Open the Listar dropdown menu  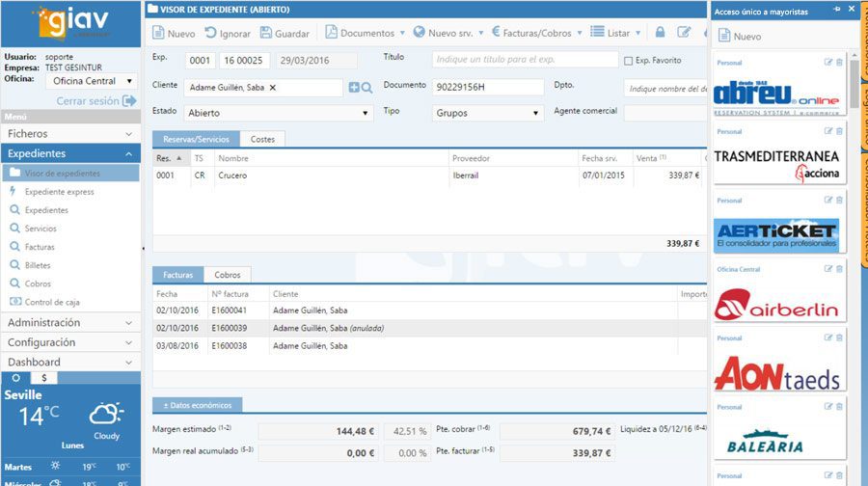tap(615, 33)
